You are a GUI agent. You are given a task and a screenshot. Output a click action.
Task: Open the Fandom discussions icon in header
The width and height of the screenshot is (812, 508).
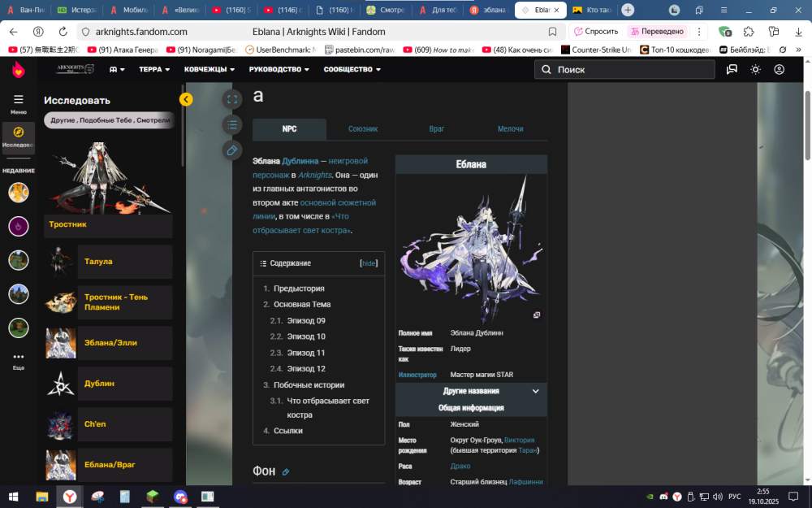(x=732, y=69)
